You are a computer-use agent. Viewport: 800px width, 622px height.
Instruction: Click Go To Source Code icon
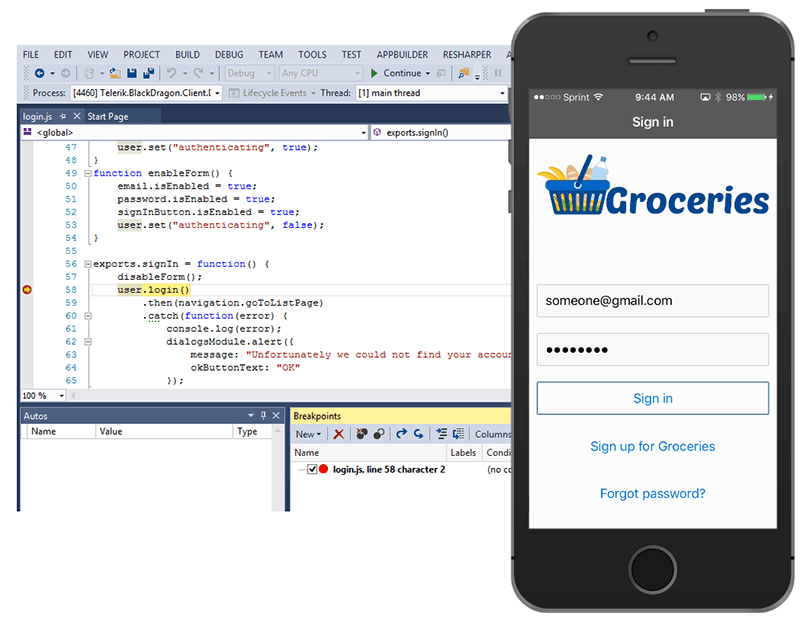(x=442, y=434)
